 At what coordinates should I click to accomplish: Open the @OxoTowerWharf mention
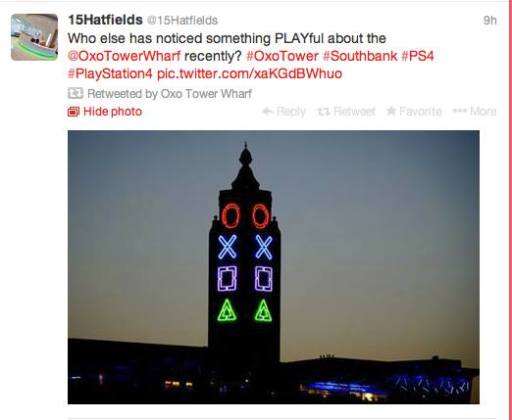click(124, 56)
